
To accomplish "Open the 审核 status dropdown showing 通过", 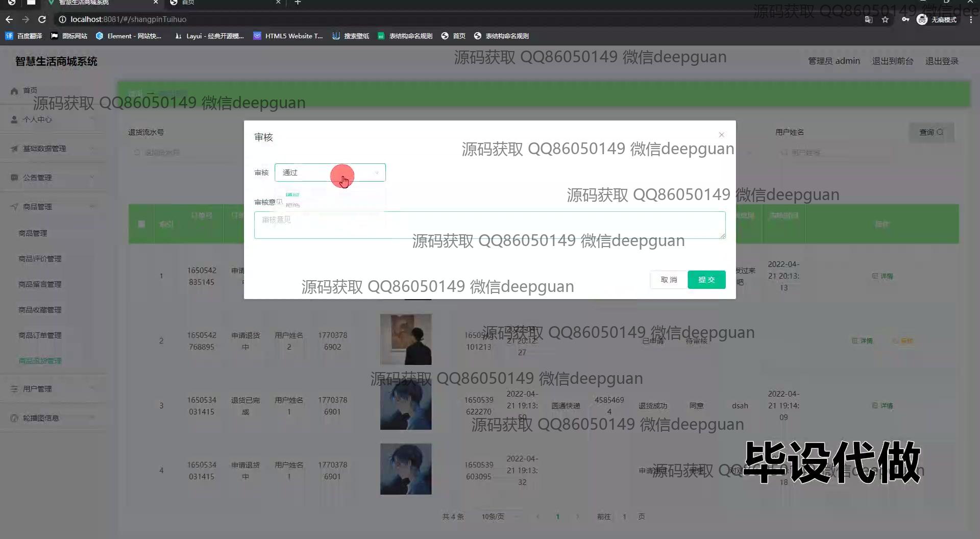I will pos(330,173).
